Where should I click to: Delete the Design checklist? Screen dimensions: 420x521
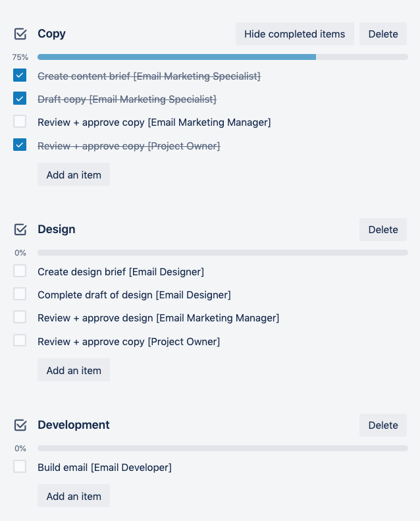coord(383,230)
